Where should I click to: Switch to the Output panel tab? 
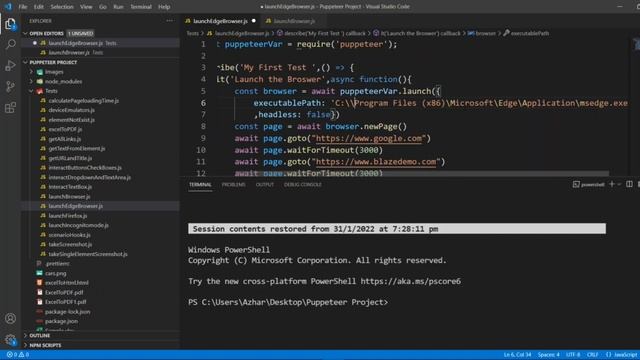pyautogui.click(x=264, y=184)
